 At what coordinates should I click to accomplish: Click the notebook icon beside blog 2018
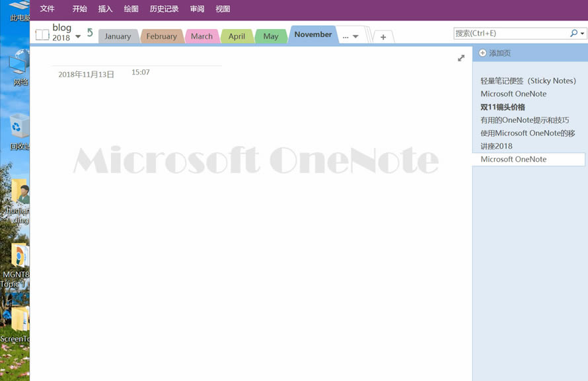[x=42, y=35]
